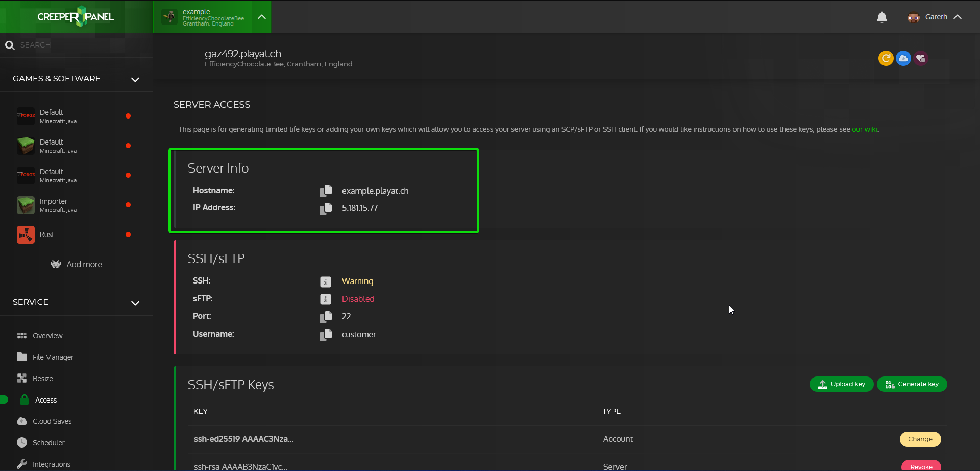Click the orange restart server icon
The image size is (980, 471).
tap(886, 58)
